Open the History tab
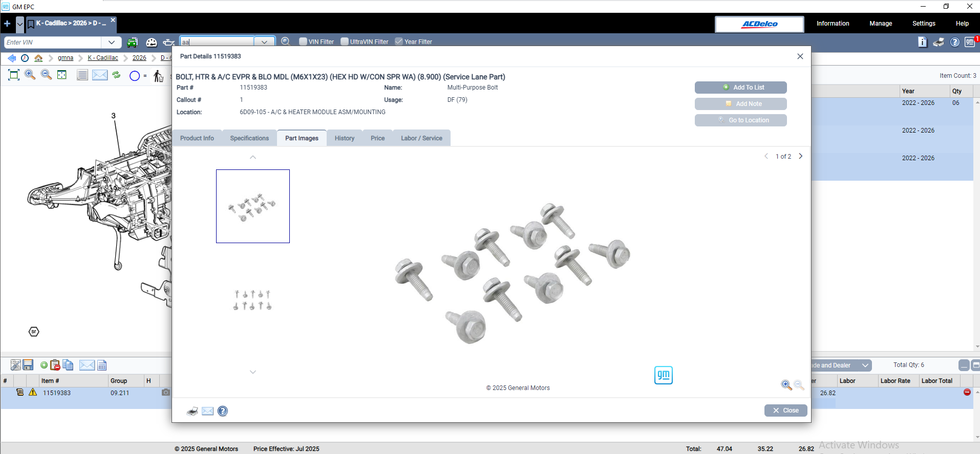Screen dimensions: 980x454 pos(345,138)
